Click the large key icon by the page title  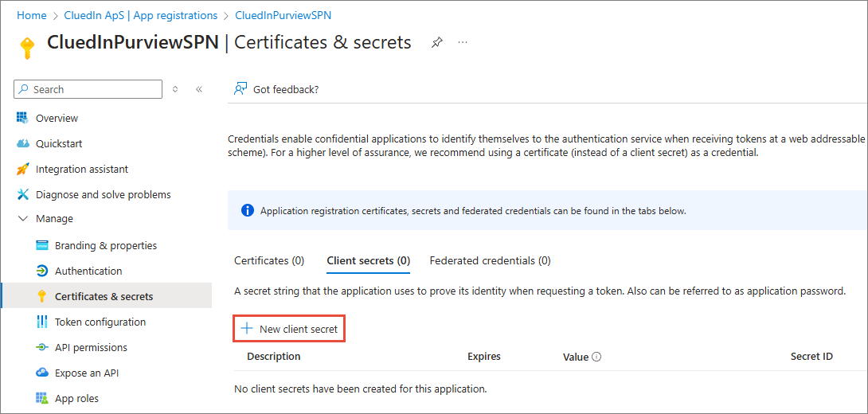(x=26, y=48)
